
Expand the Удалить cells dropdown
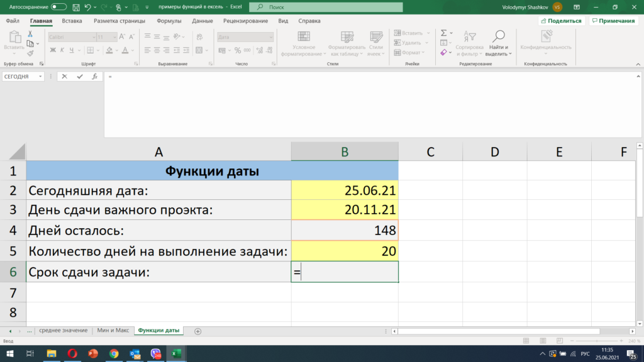[x=427, y=43]
